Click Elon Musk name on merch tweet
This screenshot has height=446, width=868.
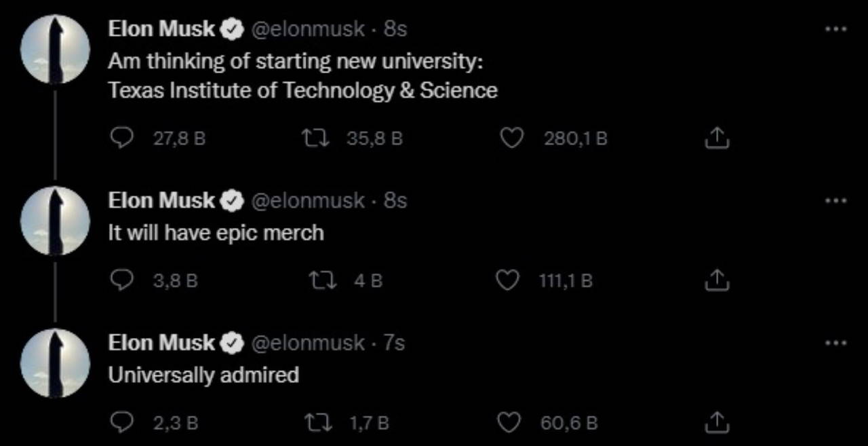(x=161, y=201)
